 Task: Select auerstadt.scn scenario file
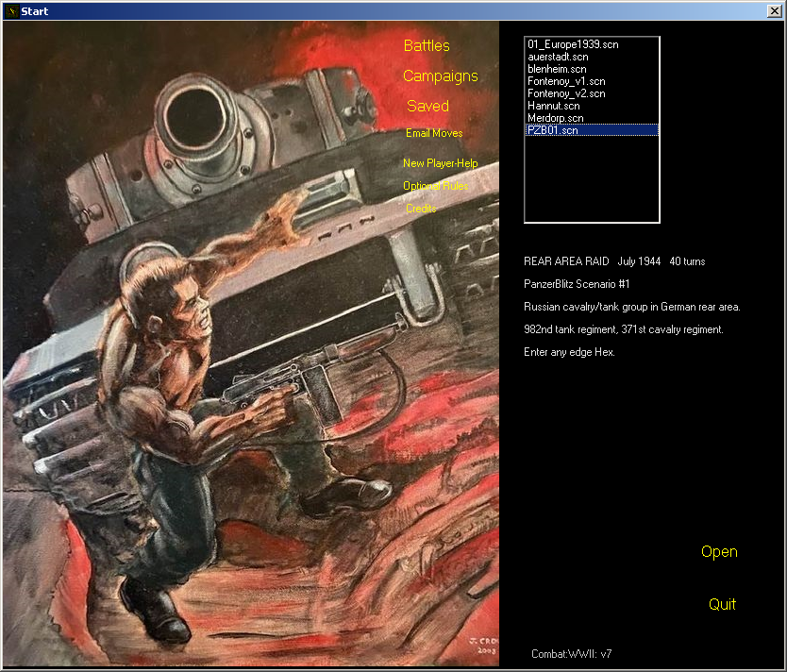click(558, 57)
